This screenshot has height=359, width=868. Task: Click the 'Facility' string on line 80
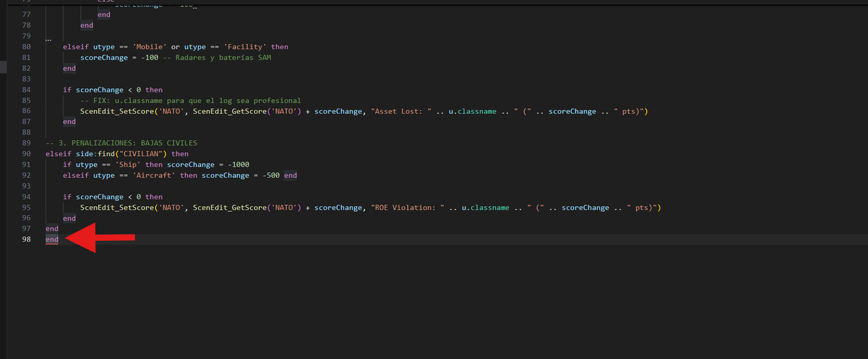245,47
